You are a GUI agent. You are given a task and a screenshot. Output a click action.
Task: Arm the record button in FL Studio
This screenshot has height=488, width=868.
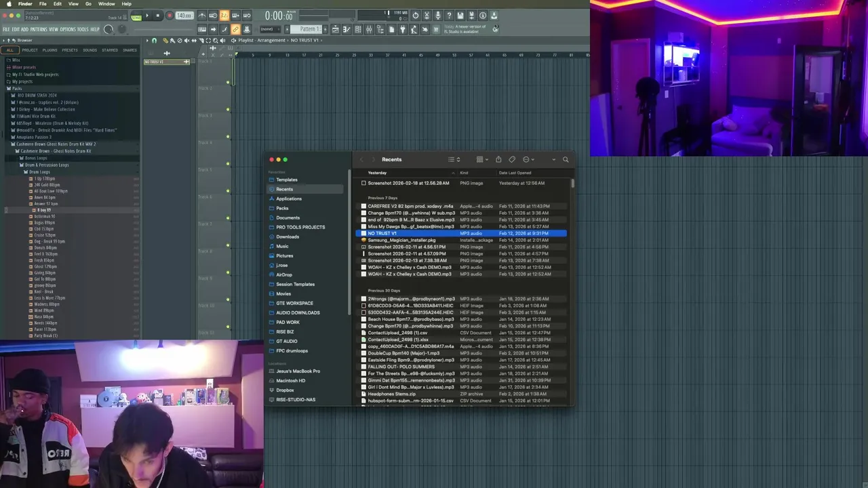tap(170, 16)
